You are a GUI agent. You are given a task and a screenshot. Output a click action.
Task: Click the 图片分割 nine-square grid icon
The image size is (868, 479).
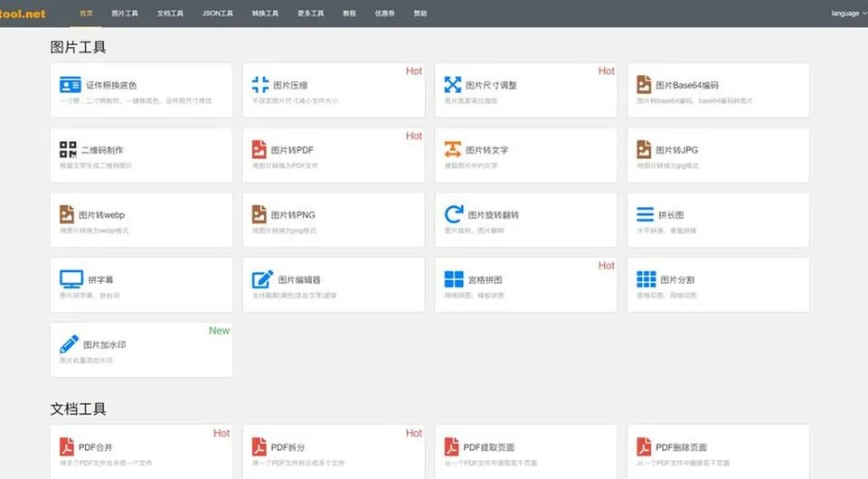coord(646,279)
